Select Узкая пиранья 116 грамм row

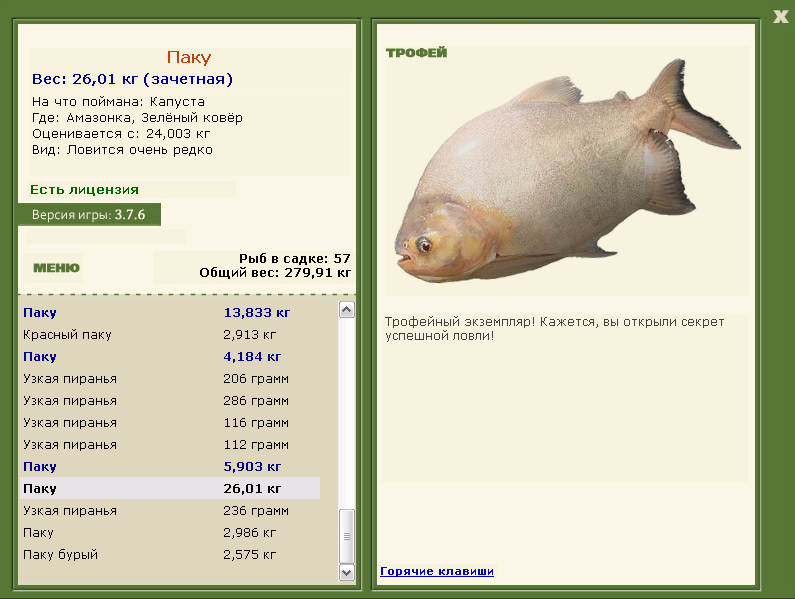(170, 422)
